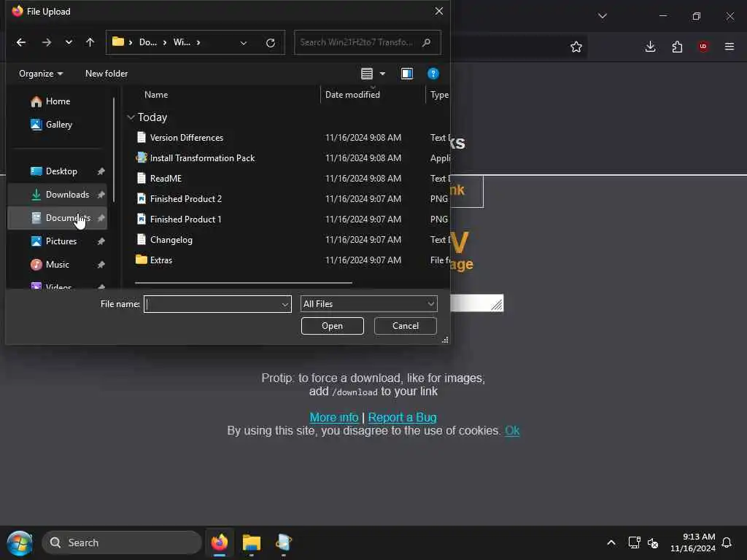The height and width of the screenshot is (560, 747).
Task: Open the Report a Bug link
Action: [402, 417]
